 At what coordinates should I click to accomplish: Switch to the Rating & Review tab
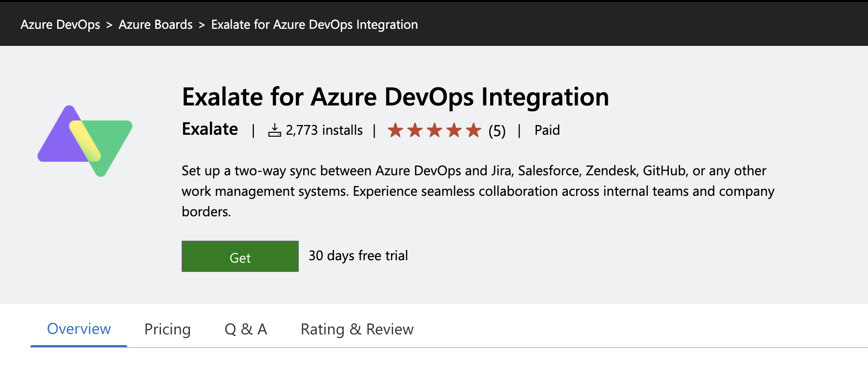(357, 330)
